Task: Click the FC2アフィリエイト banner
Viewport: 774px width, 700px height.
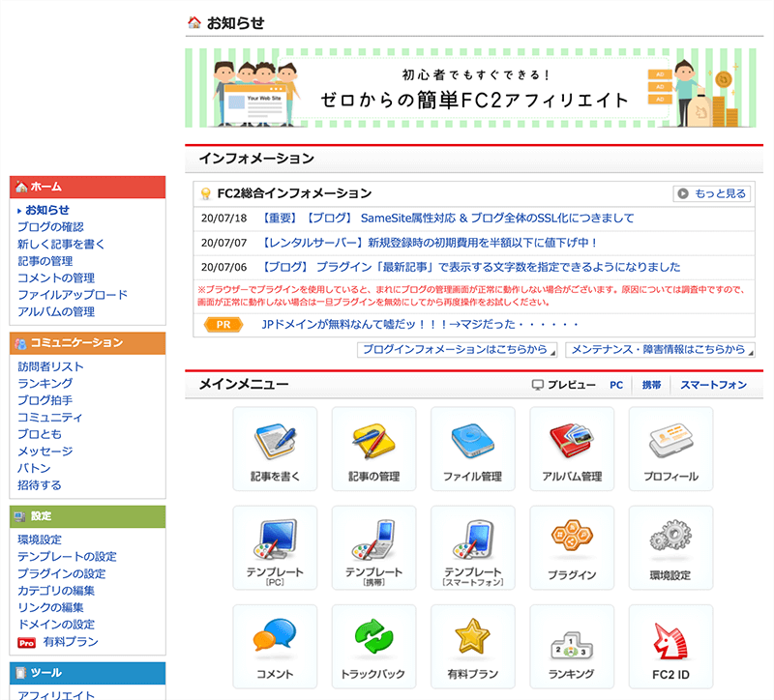Action: (470, 88)
